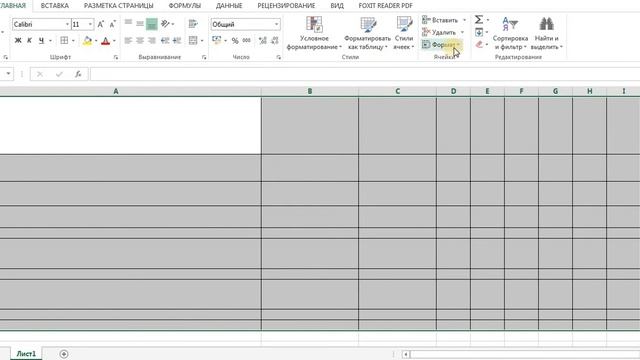Click the cancel entry X icon in formula bar

(40, 74)
